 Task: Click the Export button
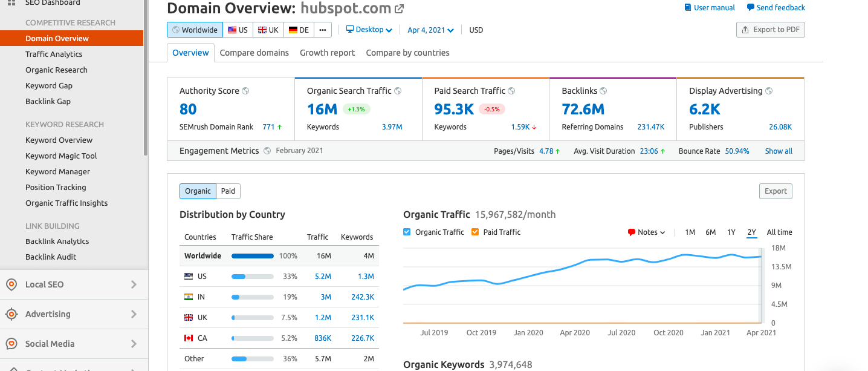[776, 191]
